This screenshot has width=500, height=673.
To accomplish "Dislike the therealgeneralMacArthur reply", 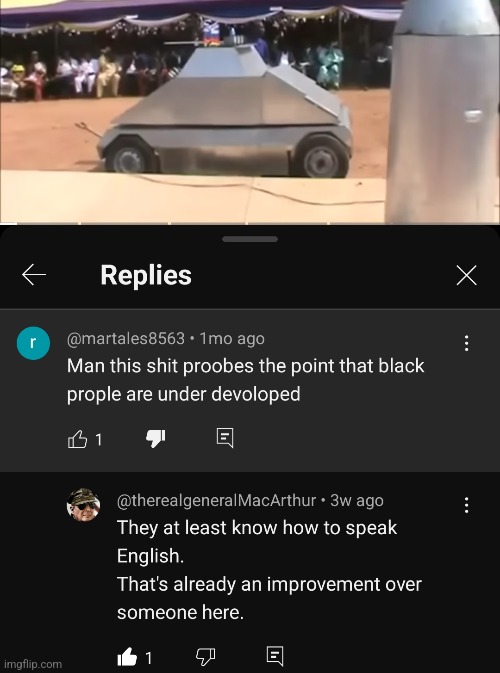I will [205, 657].
